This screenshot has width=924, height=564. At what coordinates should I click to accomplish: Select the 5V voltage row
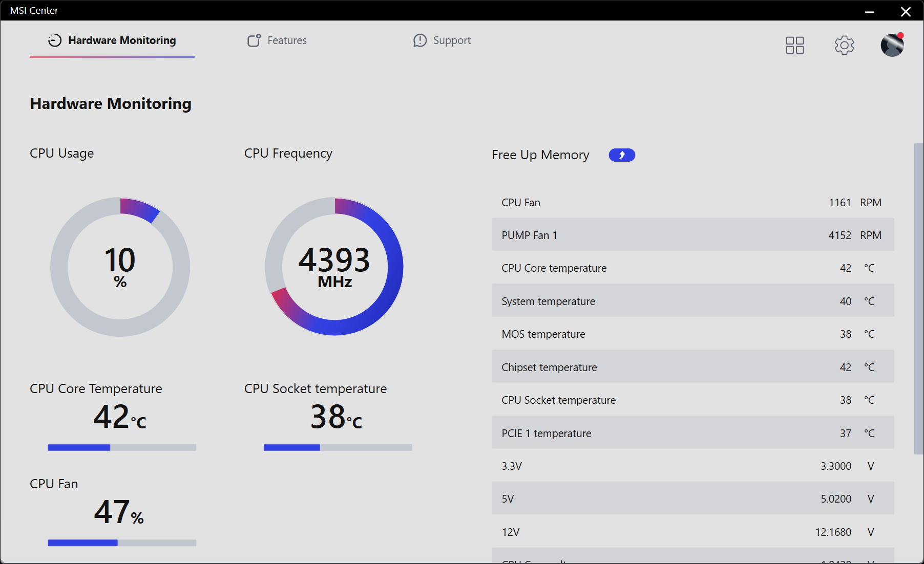coord(693,499)
